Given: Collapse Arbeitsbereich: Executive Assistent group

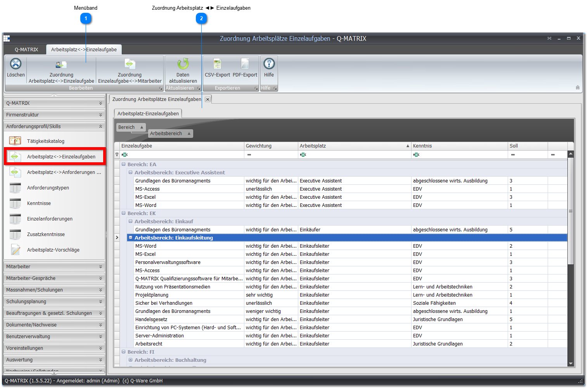Looking at the screenshot, I should [130, 172].
